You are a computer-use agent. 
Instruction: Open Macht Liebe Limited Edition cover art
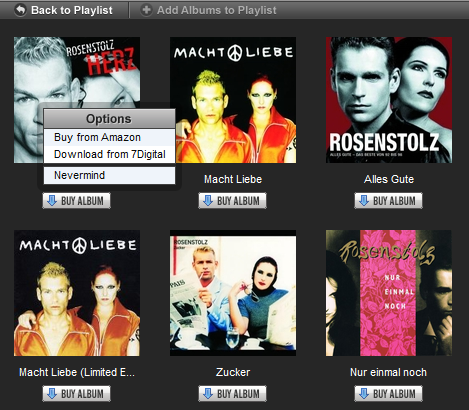coord(77,293)
